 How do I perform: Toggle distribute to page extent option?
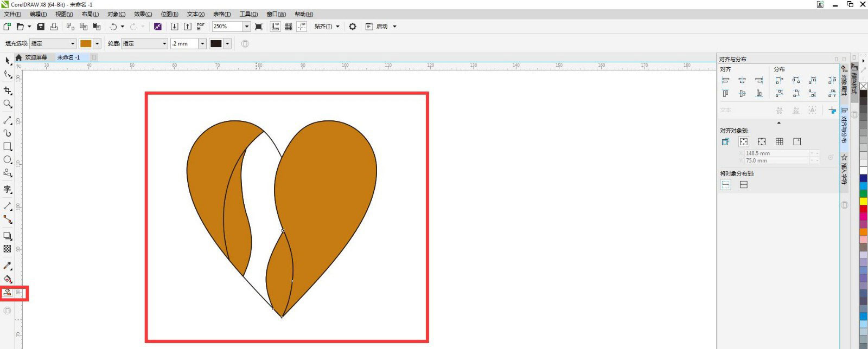pos(744,185)
